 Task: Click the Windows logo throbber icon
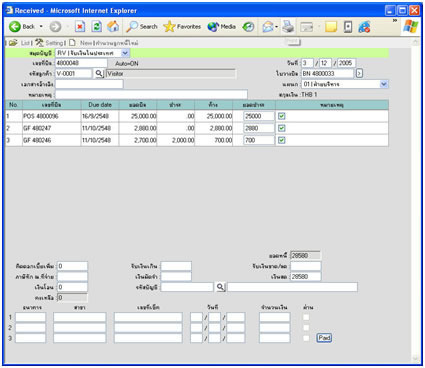[x=410, y=26]
